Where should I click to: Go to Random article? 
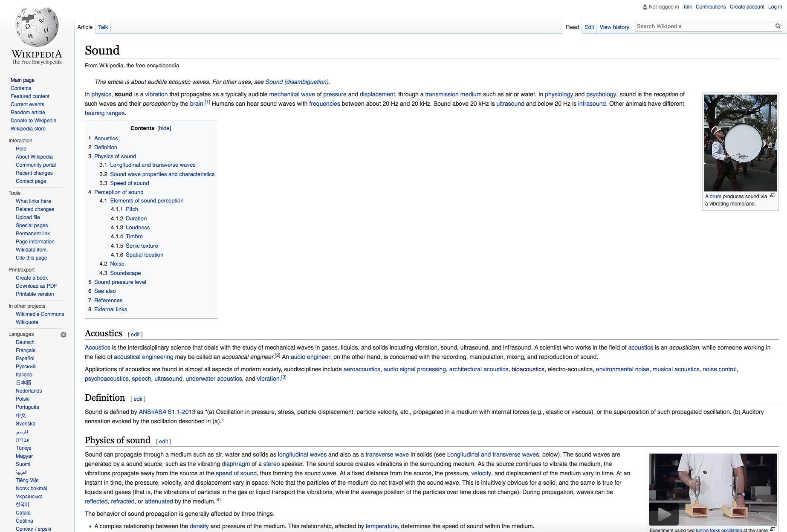[28, 113]
